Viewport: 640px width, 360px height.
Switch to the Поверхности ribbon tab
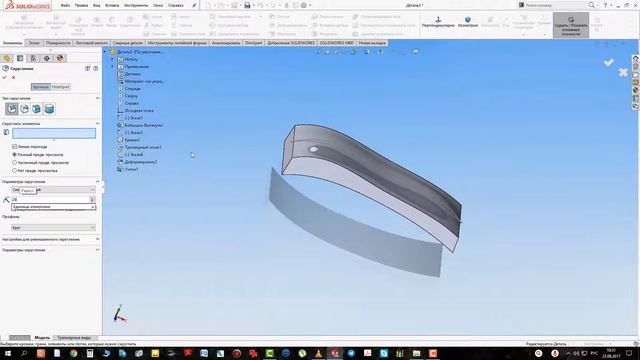pos(58,43)
